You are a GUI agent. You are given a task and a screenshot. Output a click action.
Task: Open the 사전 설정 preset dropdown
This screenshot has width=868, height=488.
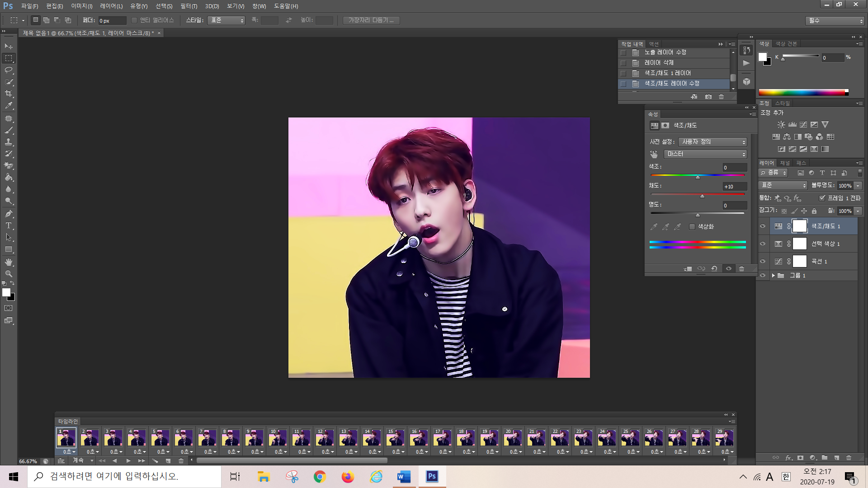[x=712, y=142]
